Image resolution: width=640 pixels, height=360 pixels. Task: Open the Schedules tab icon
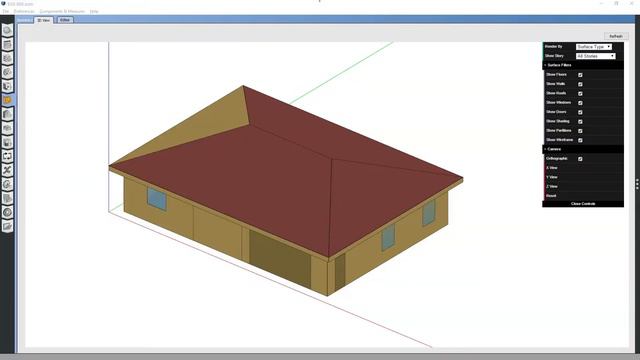(x=7, y=44)
